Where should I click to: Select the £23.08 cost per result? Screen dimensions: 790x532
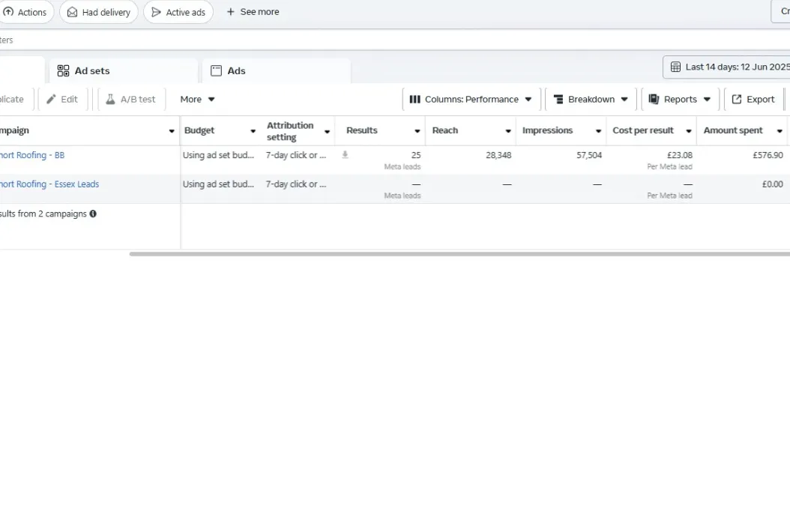pos(679,155)
